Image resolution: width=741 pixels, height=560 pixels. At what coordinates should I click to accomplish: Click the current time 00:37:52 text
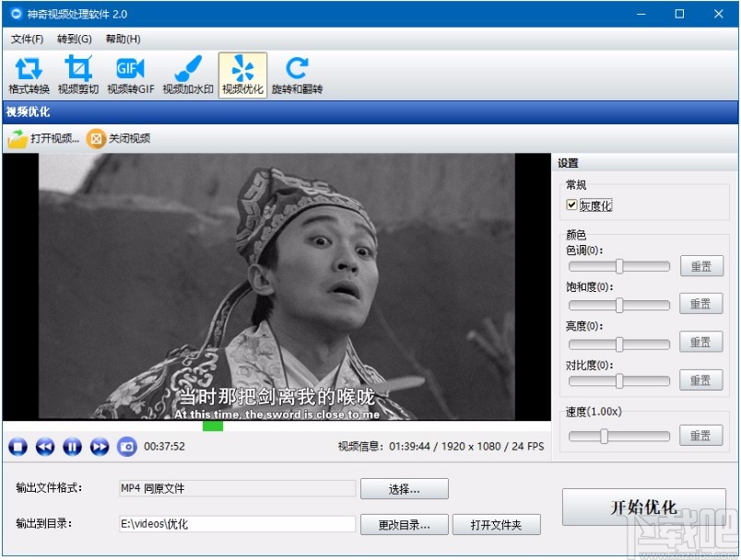pyautogui.click(x=164, y=446)
